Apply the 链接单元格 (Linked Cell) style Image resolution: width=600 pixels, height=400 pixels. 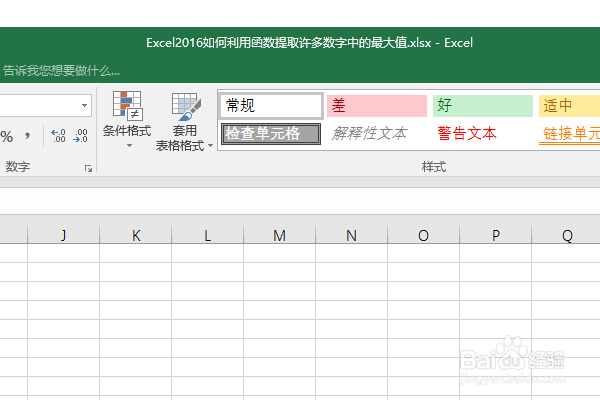pos(569,134)
